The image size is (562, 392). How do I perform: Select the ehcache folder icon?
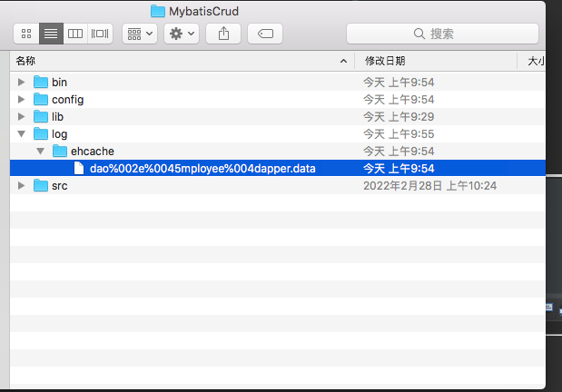pos(60,152)
